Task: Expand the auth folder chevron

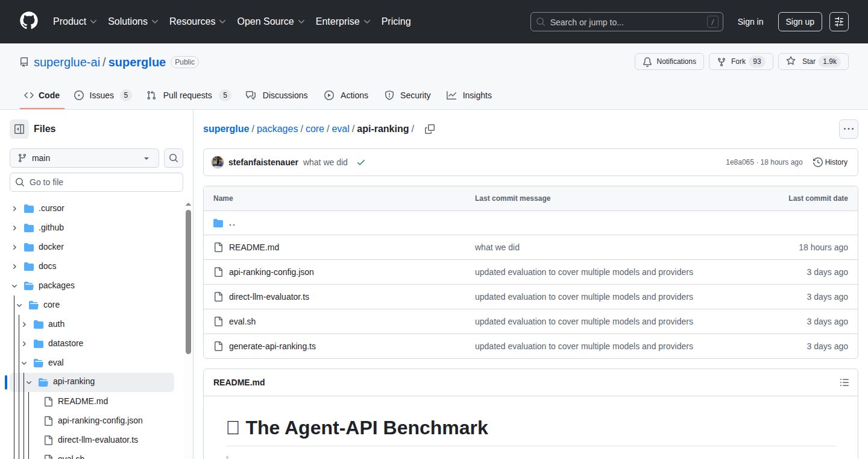Action: click(24, 324)
